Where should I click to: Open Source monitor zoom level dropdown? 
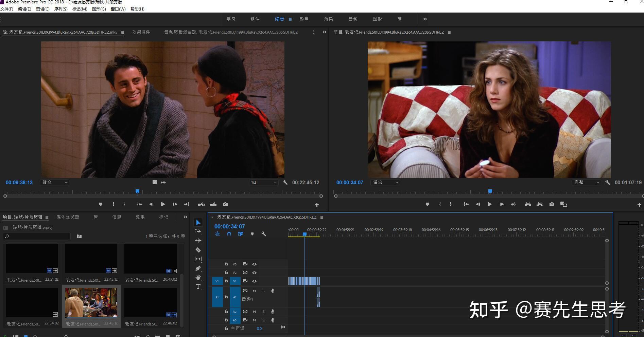point(54,182)
